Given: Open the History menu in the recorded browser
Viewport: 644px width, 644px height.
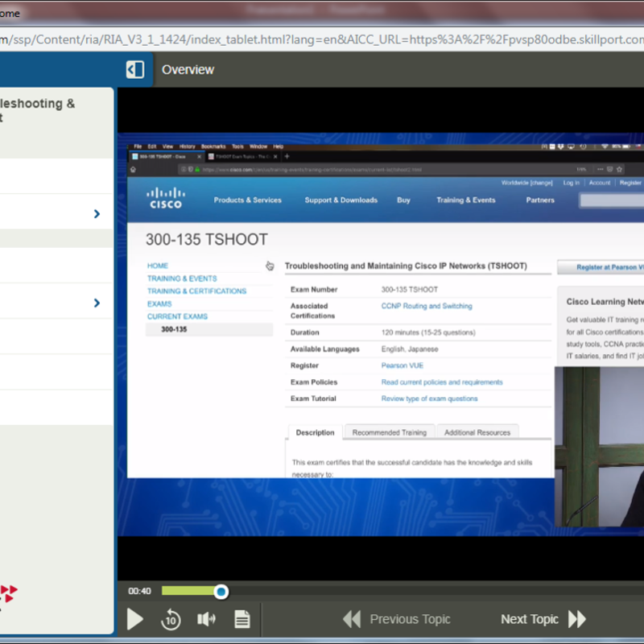Looking at the screenshot, I should pos(188,147).
